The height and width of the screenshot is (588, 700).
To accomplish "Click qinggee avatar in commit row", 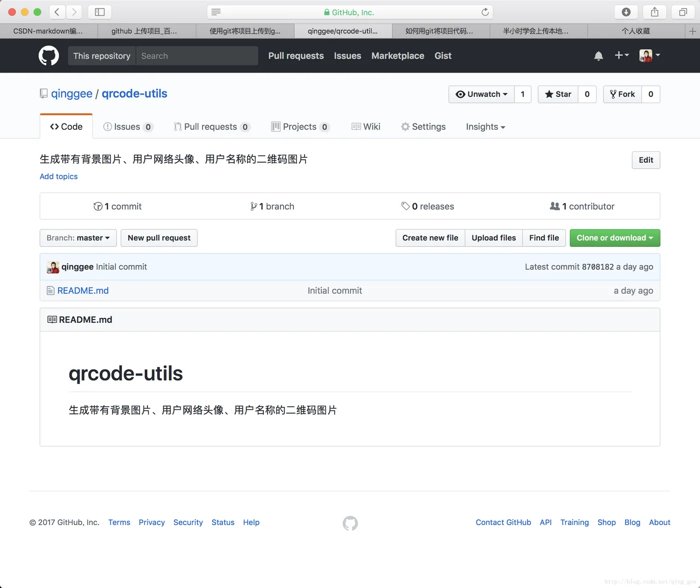I will click(x=53, y=267).
